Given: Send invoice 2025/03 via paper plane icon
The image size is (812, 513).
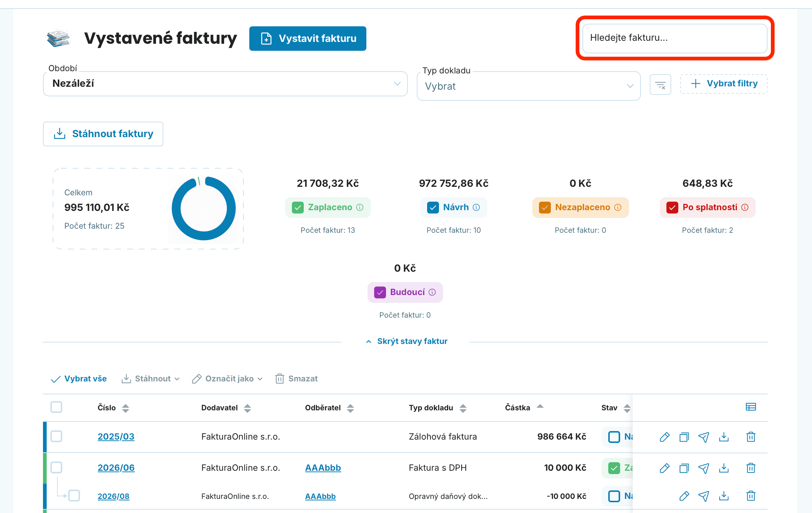Looking at the screenshot, I should 703,437.
